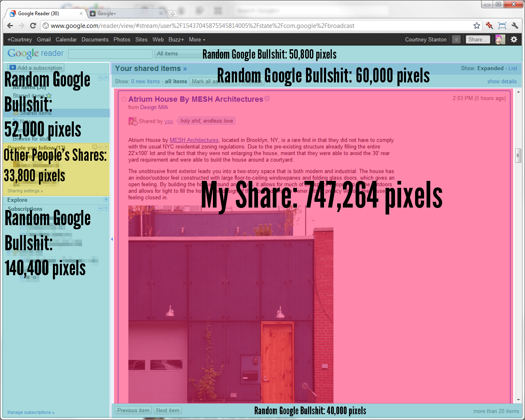Open the Design Milk source link
This screenshot has height=420, width=525.
[154, 107]
